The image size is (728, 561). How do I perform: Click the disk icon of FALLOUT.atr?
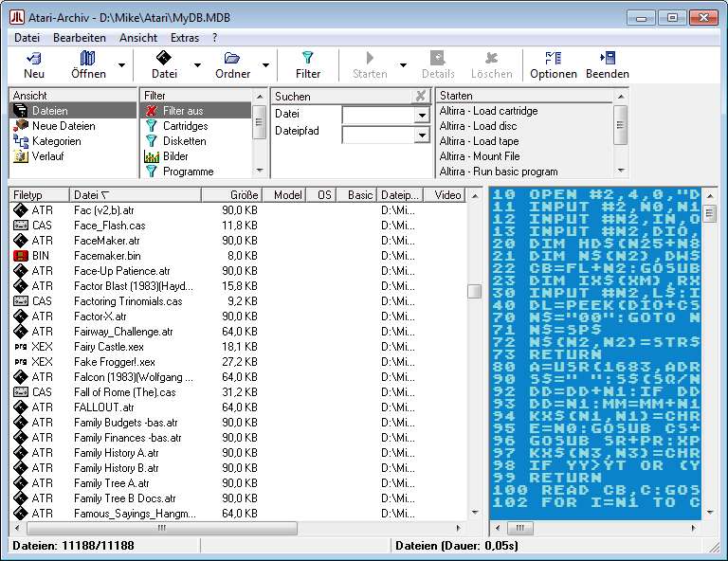click(21, 407)
